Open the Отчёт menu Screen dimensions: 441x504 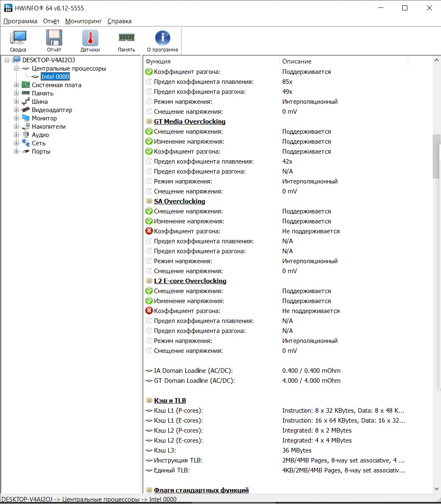(x=51, y=21)
